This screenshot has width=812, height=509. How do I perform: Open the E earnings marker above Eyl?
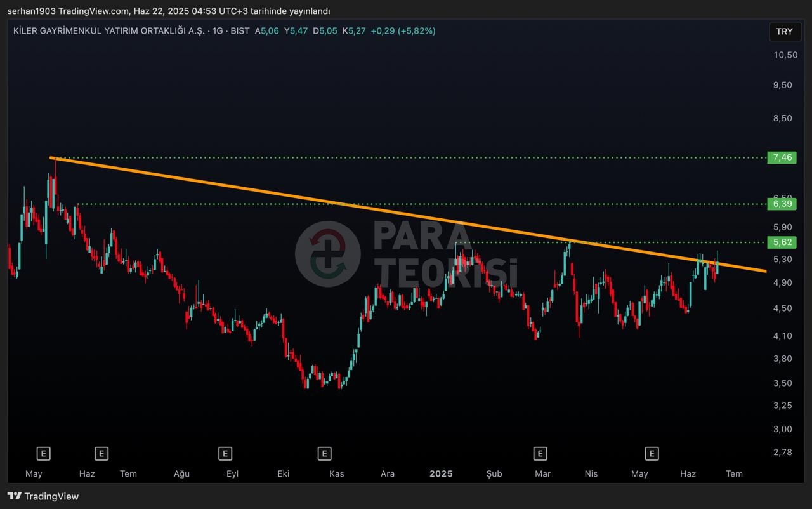tap(225, 453)
